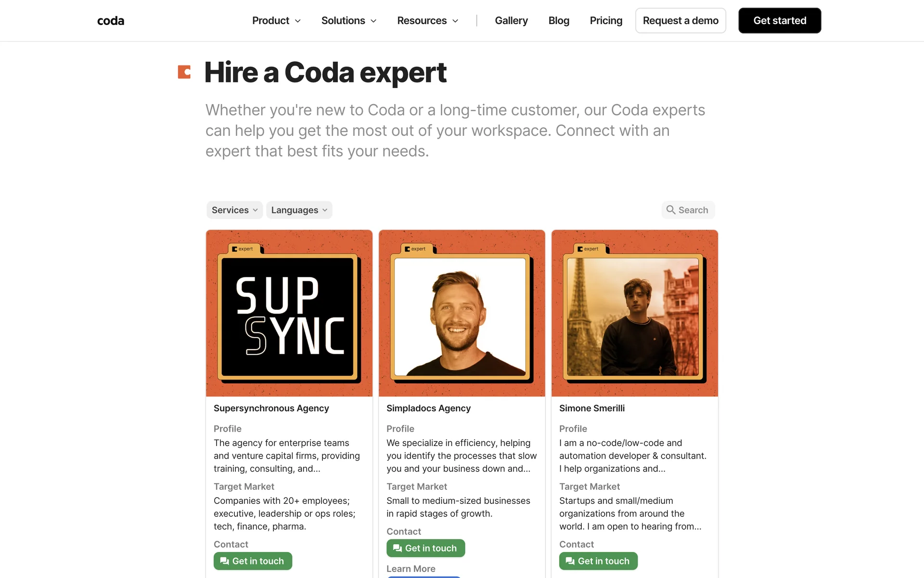The image size is (924, 578).
Task: Expand the Solutions navigation menu
Action: click(349, 21)
